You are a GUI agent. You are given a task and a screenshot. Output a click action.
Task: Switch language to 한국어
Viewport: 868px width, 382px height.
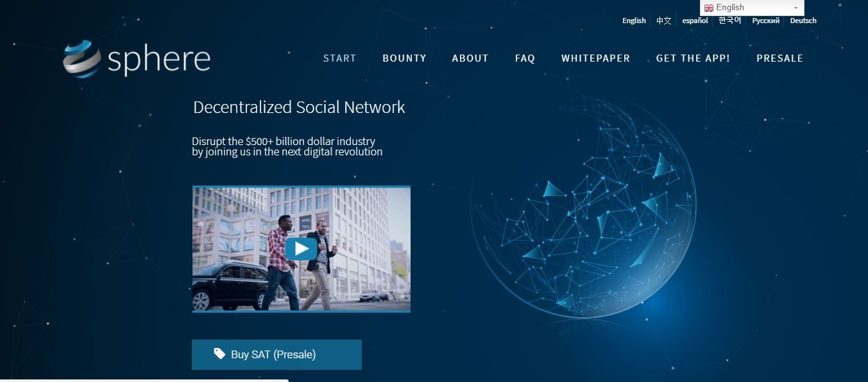(729, 21)
